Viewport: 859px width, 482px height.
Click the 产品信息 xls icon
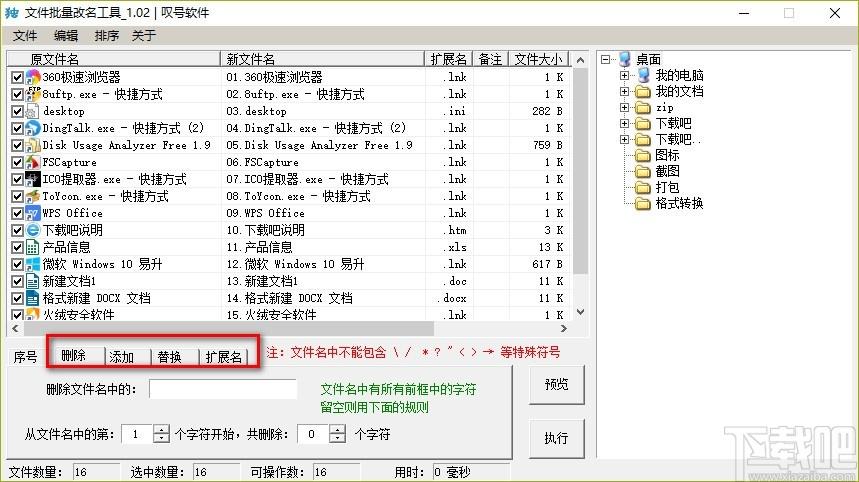tap(33, 247)
